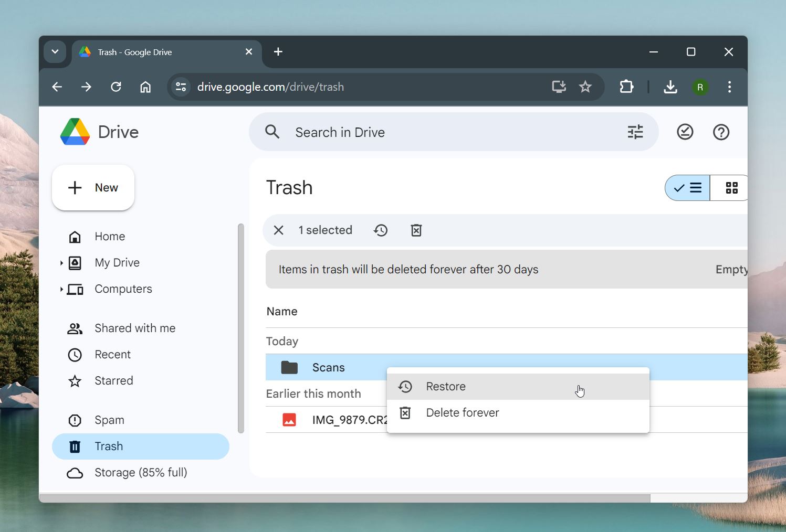Open the offline ready status icon
Viewport: 786px width, 532px height.
pyautogui.click(x=685, y=132)
